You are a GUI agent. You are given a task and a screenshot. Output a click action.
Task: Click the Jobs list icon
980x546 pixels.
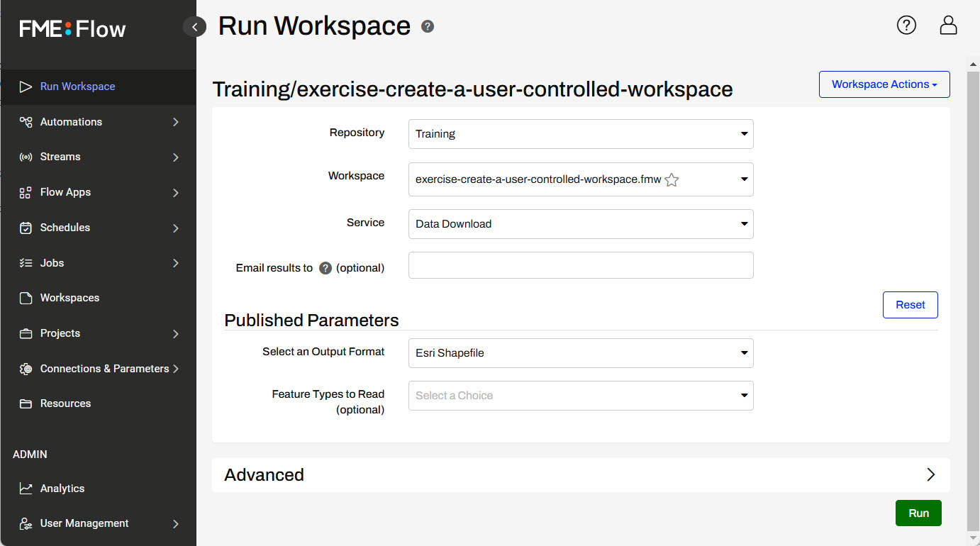click(x=26, y=263)
